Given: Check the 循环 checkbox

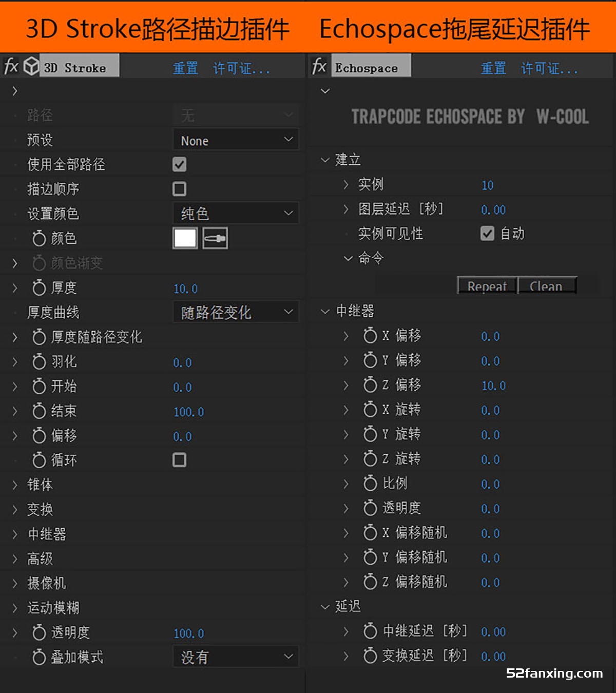Looking at the screenshot, I should pyautogui.click(x=179, y=460).
